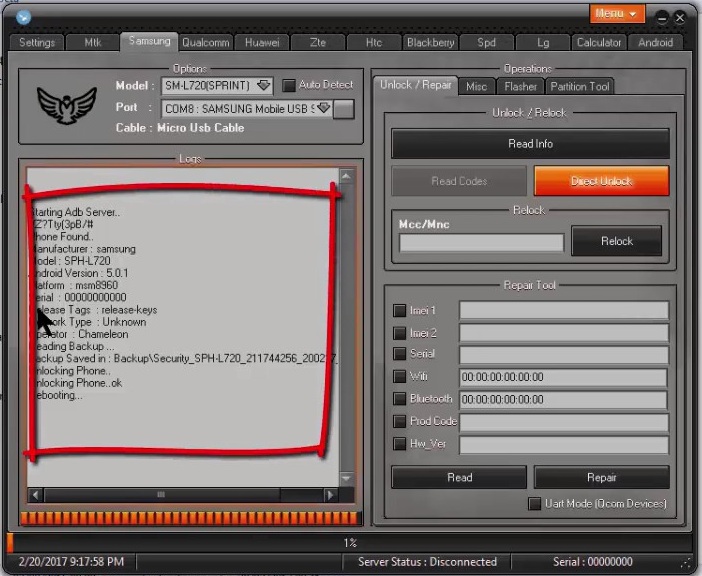
Task: Tick the Imei 2 checkbox
Action: point(399,333)
